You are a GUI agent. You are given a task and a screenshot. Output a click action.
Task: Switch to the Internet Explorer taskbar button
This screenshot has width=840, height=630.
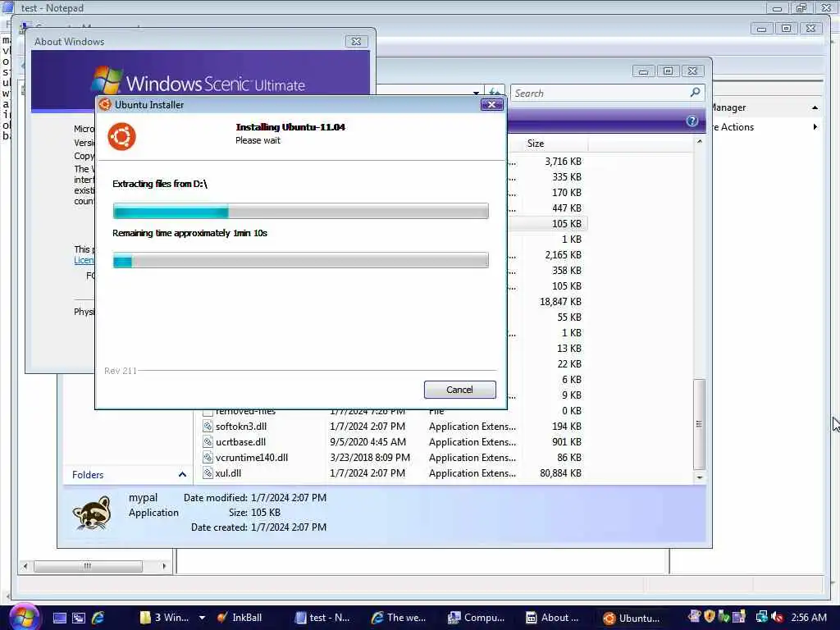(x=399, y=618)
